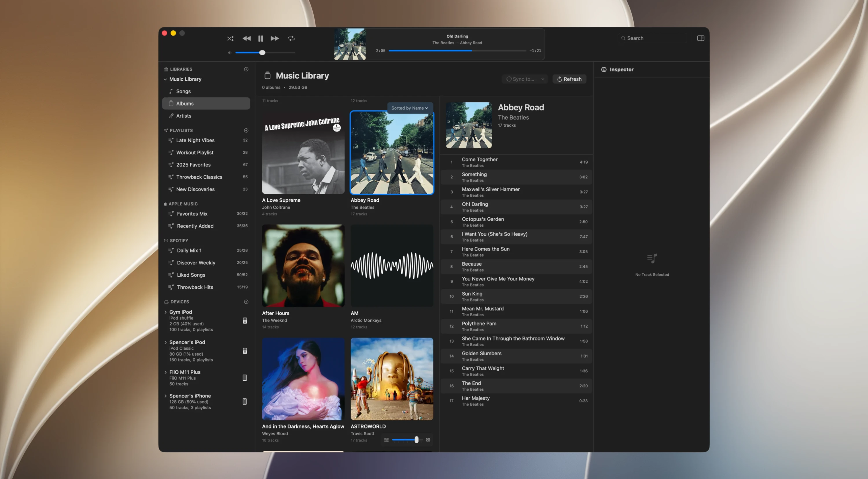The height and width of the screenshot is (479, 868).
Task: Pause the current song
Action: point(260,38)
